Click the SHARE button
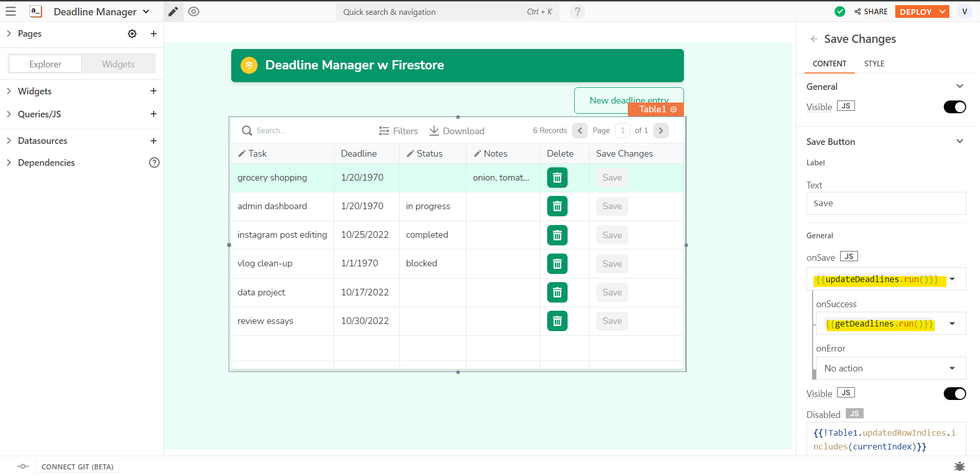Image resolution: width=980 pixels, height=476 pixels. click(871, 12)
